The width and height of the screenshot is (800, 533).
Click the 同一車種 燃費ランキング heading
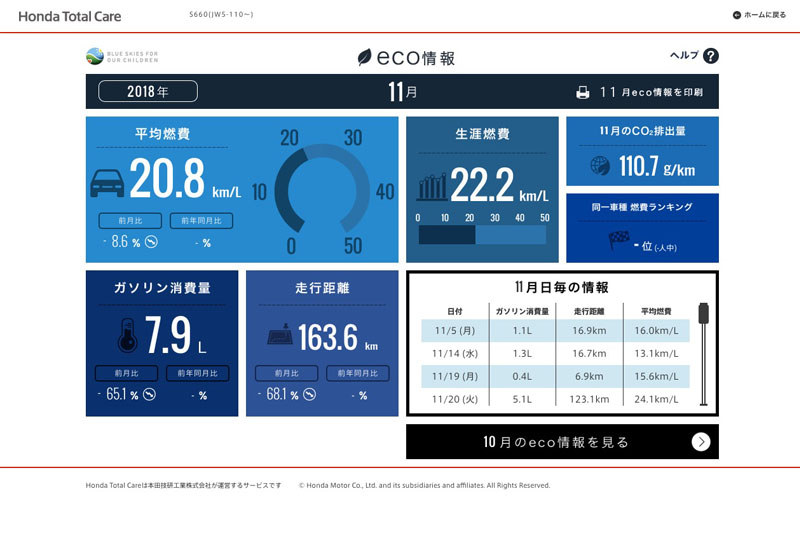[642, 207]
